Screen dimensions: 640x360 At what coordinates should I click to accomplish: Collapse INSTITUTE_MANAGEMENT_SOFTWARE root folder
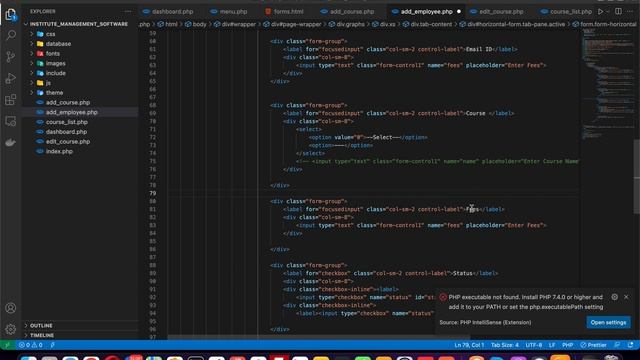[x=80, y=24]
